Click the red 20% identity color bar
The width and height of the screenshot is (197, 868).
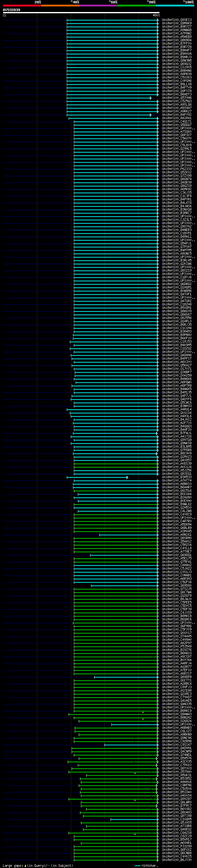22,6
